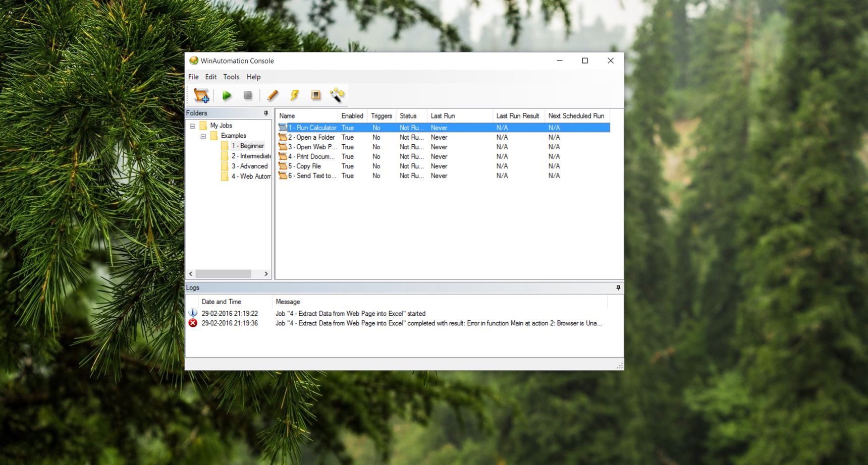
Task: Open the Edit Job pencil icon
Action: pos(273,95)
